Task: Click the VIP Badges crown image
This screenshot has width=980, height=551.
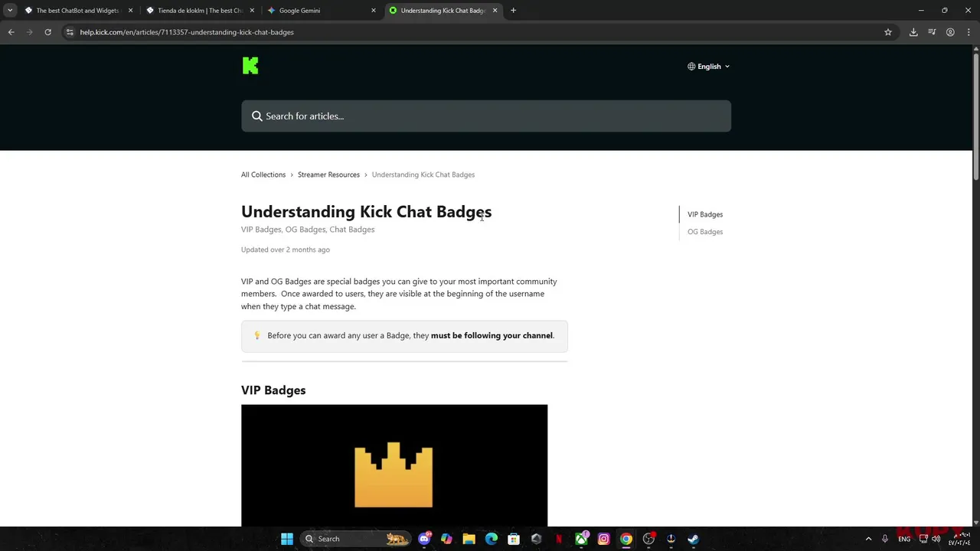Action: coord(394,465)
